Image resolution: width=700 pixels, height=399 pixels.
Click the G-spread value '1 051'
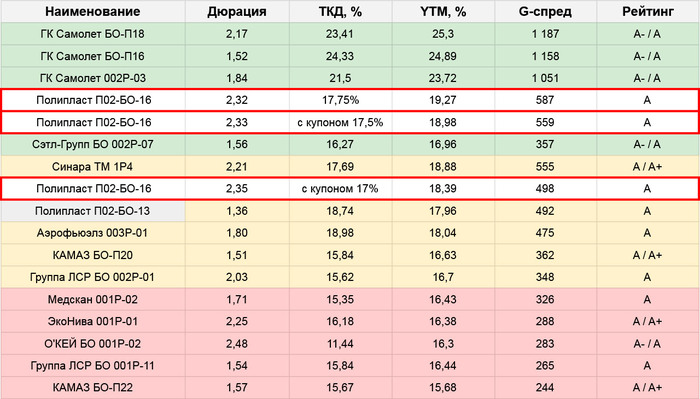[x=545, y=78]
